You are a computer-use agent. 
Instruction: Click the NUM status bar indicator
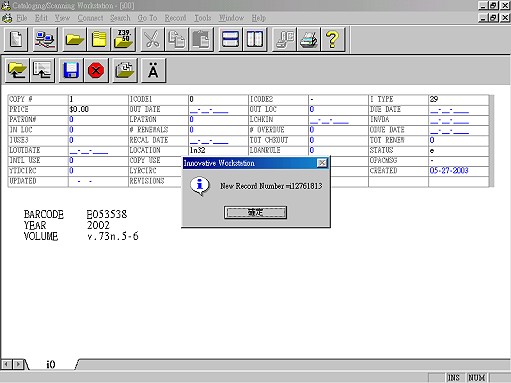click(476, 378)
